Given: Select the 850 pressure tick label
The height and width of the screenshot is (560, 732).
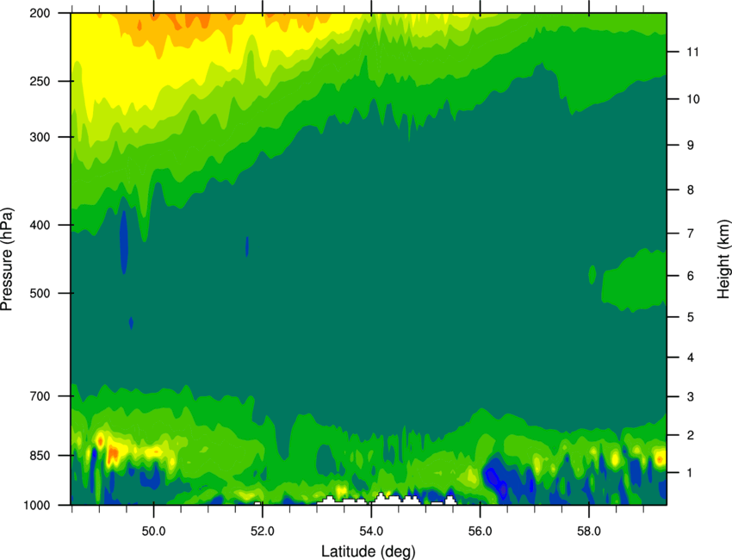Looking at the screenshot, I should [x=40, y=456].
